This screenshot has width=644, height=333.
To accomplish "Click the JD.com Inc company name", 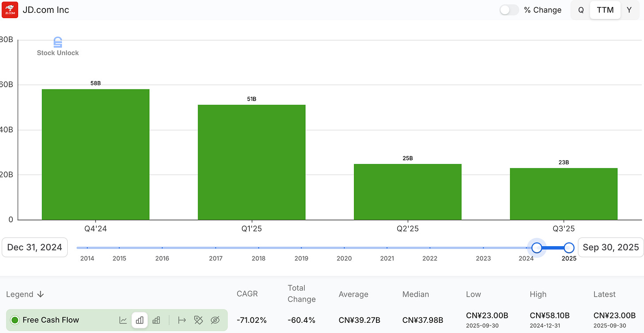I will click(x=46, y=10).
